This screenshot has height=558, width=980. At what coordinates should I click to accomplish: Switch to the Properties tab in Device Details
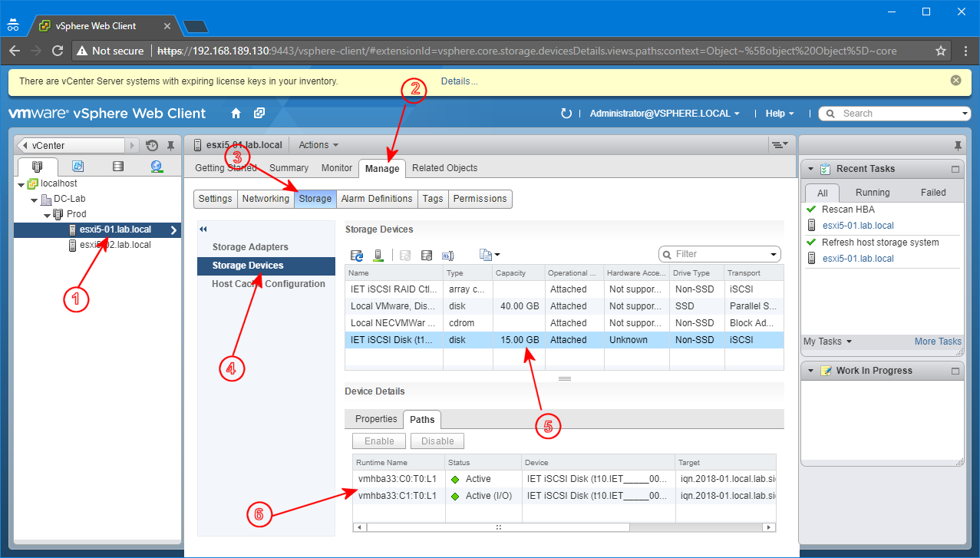tap(375, 419)
